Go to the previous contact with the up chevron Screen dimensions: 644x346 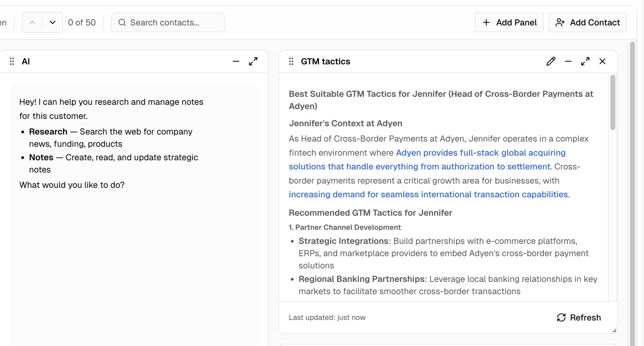tap(32, 22)
